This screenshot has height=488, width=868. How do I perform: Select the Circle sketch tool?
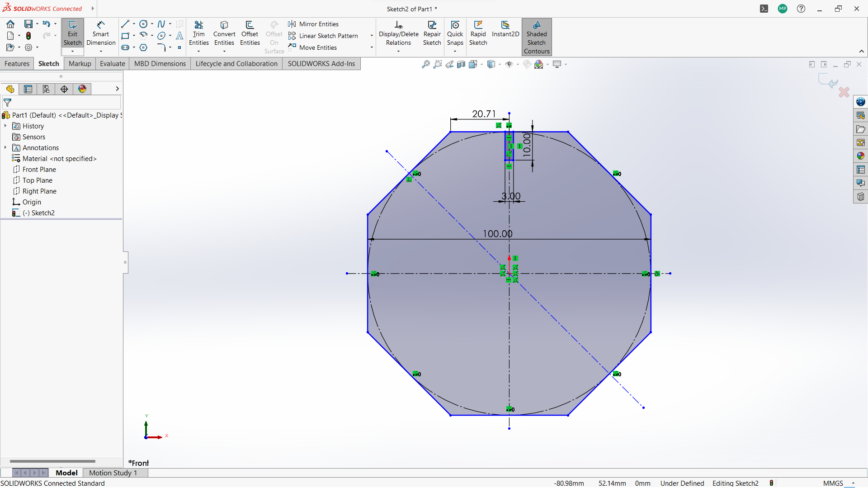click(x=143, y=24)
